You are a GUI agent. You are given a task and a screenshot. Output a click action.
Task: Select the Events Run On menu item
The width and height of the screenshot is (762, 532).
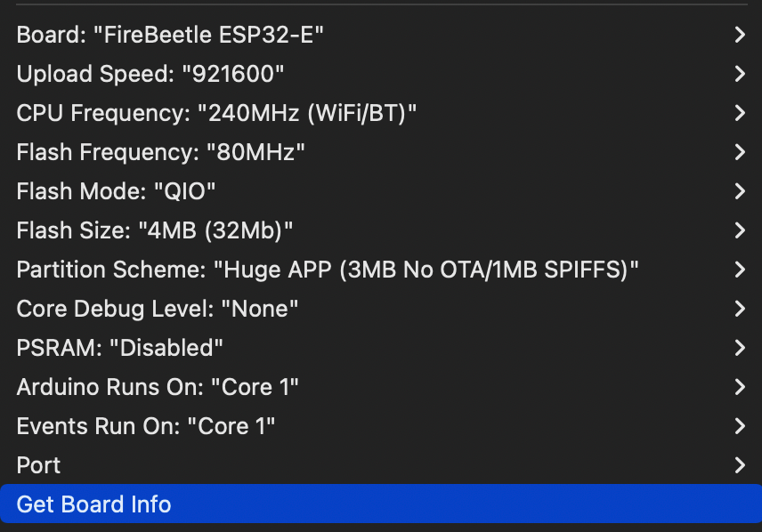click(381, 426)
